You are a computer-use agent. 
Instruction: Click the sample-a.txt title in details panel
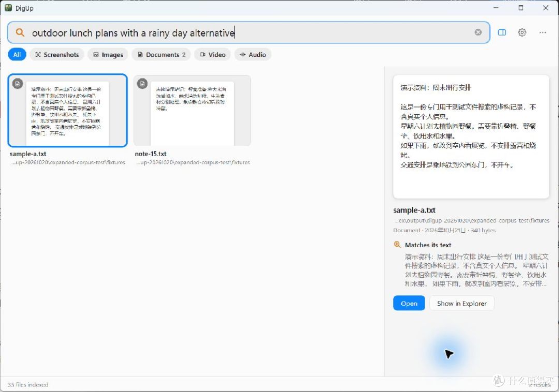coord(414,210)
